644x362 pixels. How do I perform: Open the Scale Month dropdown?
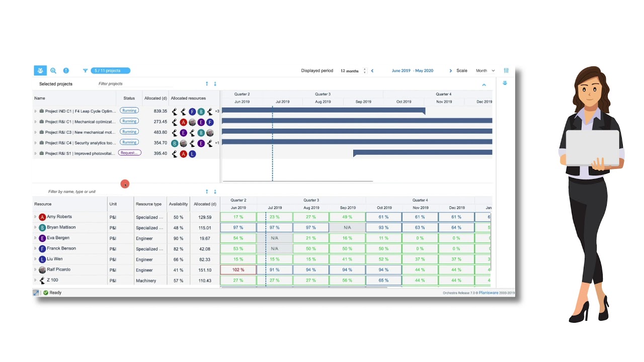[x=485, y=71]
